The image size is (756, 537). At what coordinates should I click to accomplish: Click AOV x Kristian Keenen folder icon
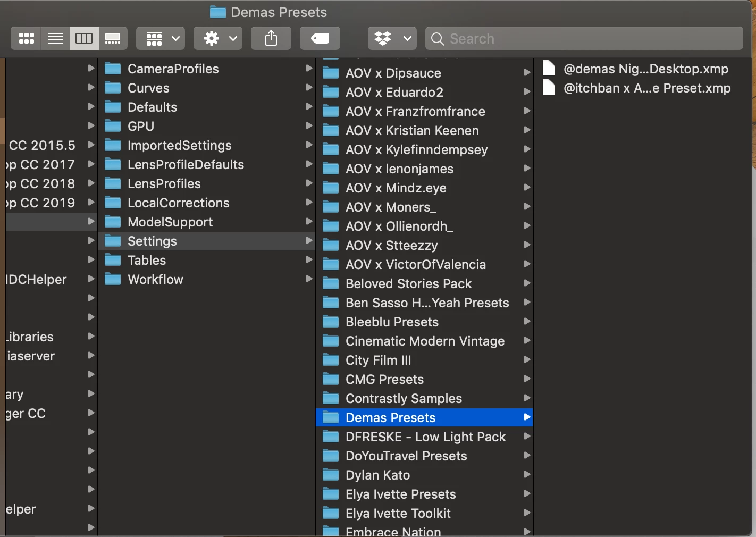click(x=331, y=130)
